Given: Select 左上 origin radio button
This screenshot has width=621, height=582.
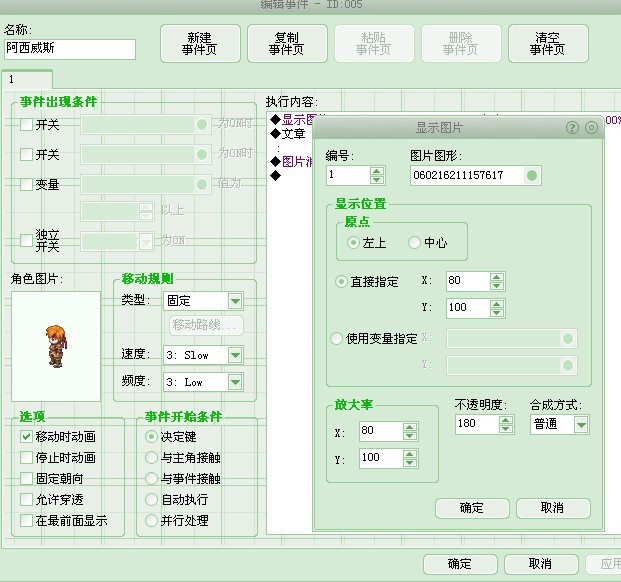Looking at the screenshot, I should [353, 242].
